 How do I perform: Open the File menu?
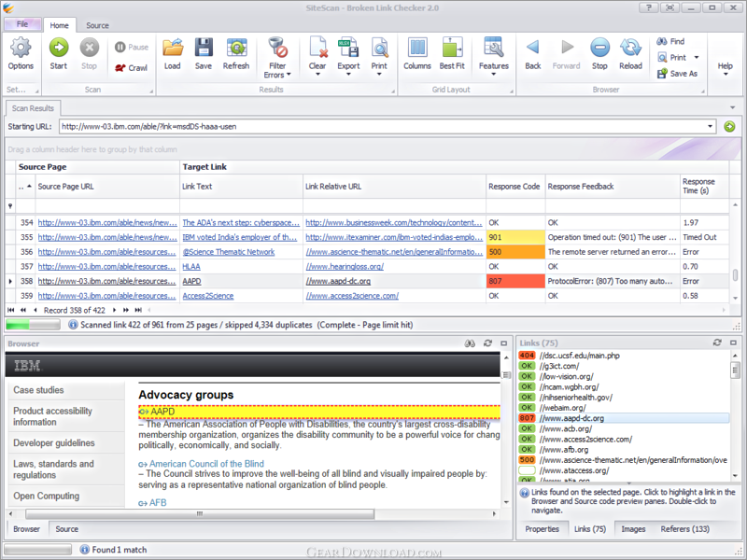(21, 24)
